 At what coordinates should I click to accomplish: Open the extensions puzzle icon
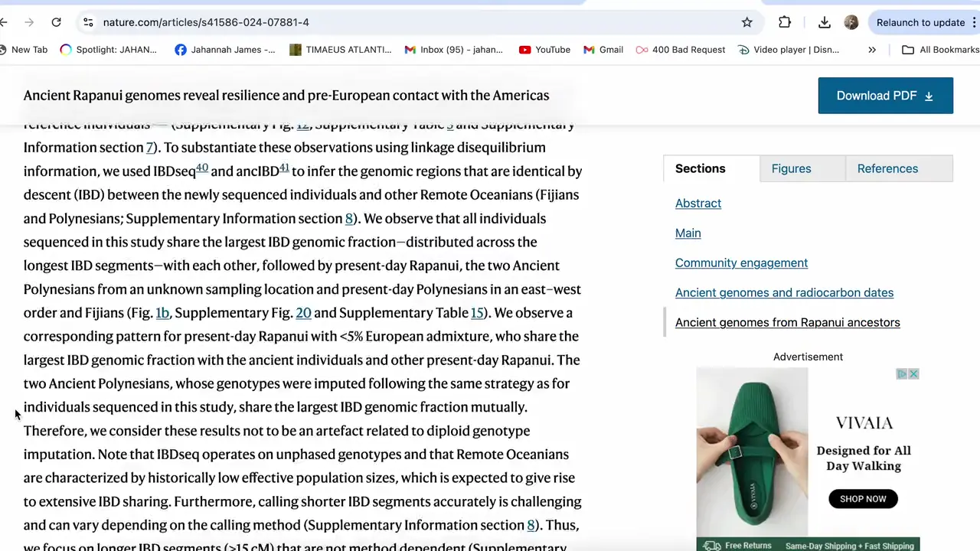coord(785,22)
